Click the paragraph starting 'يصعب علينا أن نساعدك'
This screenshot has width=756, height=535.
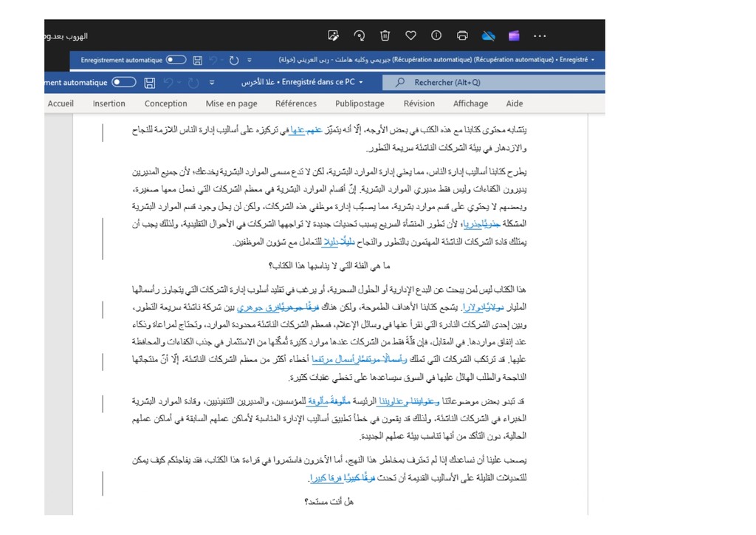(x=329, y=468)
